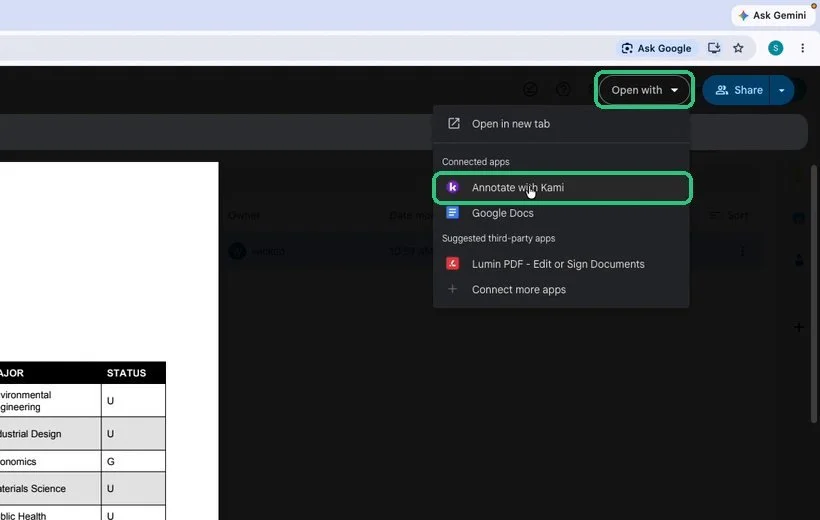Viewport: 820px width, 520px height.
Task: Click the G status cell for Economics
Action: [133, 461]
